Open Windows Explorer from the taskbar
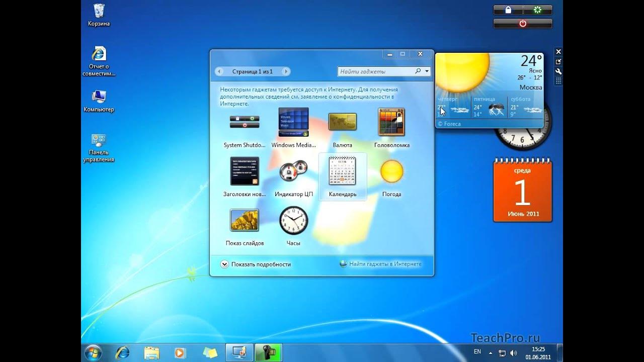644x362 pixels. 151,352
